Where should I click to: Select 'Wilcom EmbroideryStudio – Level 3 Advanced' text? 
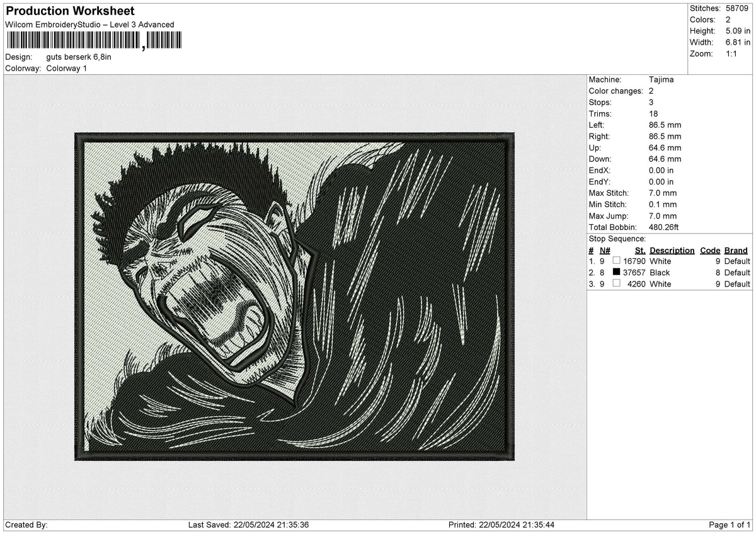[89, 25]
